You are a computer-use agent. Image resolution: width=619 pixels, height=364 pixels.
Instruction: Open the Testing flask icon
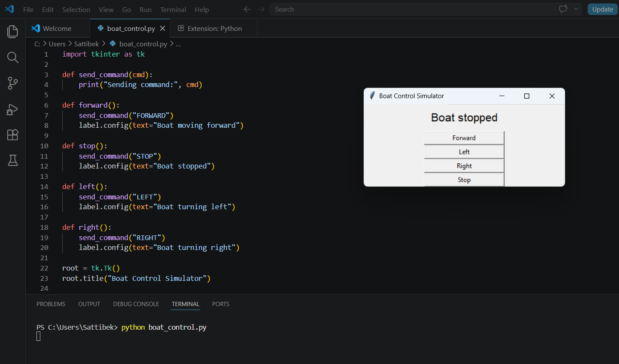(x=13, y=160)
